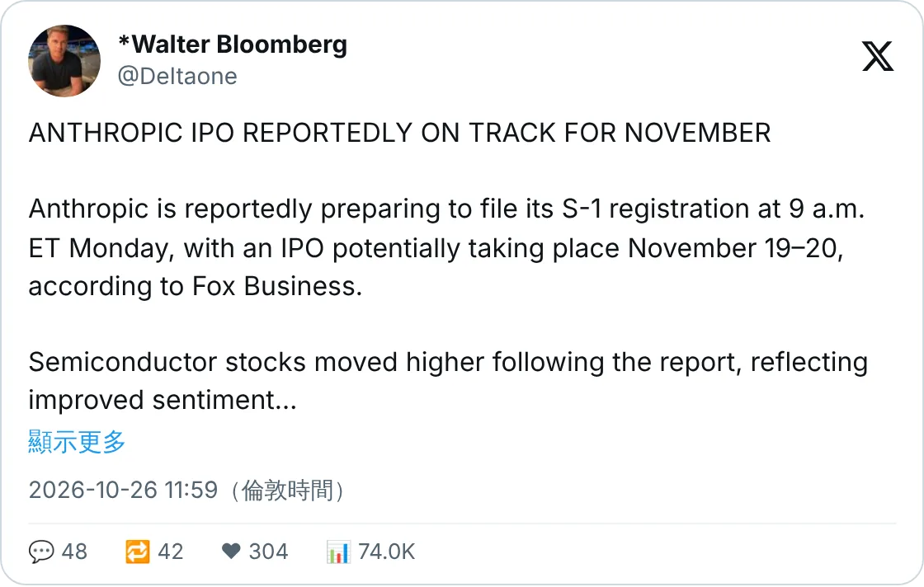Viewport: 924px width, 587px height.
Task: Click the truncated 'improved sentiment...' text
Action: (x=163, y=401)
